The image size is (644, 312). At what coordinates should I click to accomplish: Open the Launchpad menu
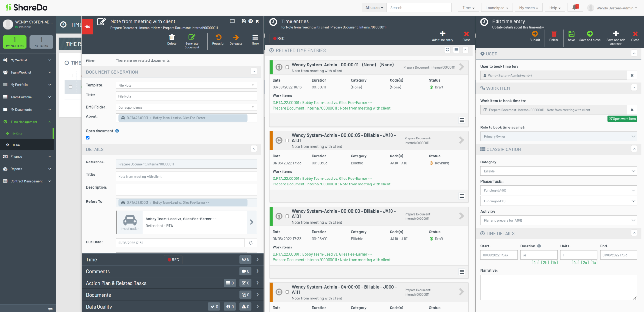click(497, 8)
